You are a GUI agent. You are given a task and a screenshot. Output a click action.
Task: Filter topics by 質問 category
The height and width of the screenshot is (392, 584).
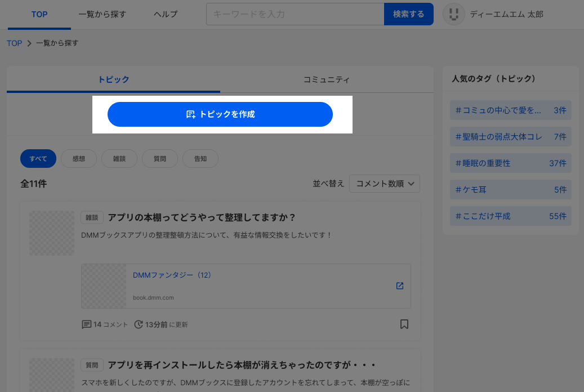click(x=160, y=159)
